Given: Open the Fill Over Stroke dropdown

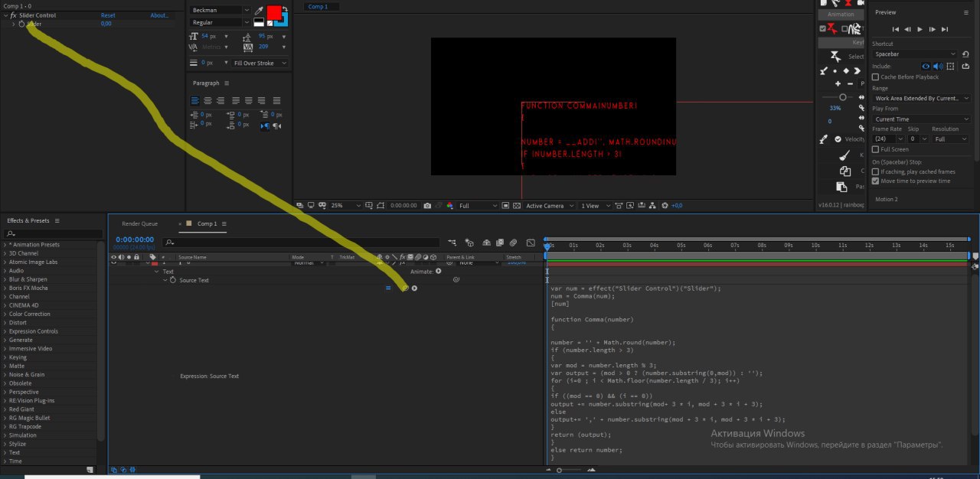Looking at the screenshot, I should pos(260,64).
